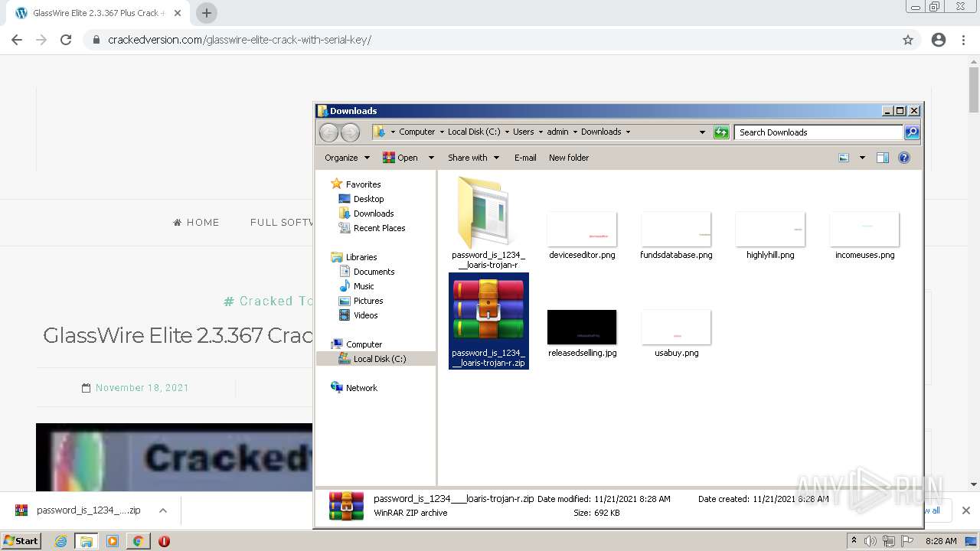The width and height of the screenshot is (980, 551).
Task: Open Chrome profile avatar menu
Action: pyautogui.click(x=939, y=40)
